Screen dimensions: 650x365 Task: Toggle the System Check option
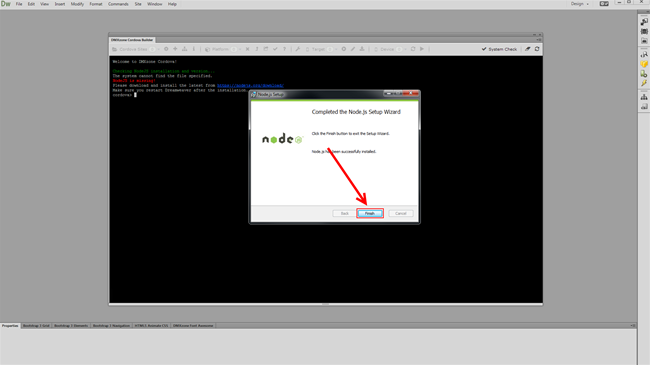pyautogui.click(x=499, y=49)
